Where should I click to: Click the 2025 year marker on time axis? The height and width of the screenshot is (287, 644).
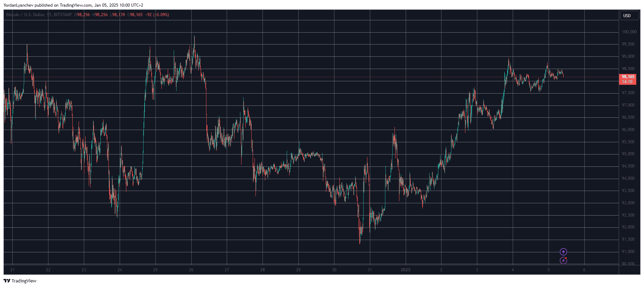point(405,270)
